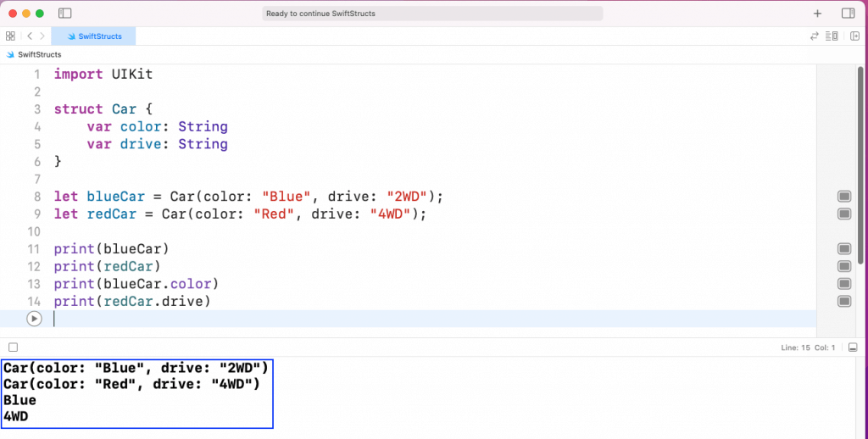Click the 'Ready to continue SwiftStructs' status bar
The height and width of the screenshot is (439, 868).
coord(432,14)
